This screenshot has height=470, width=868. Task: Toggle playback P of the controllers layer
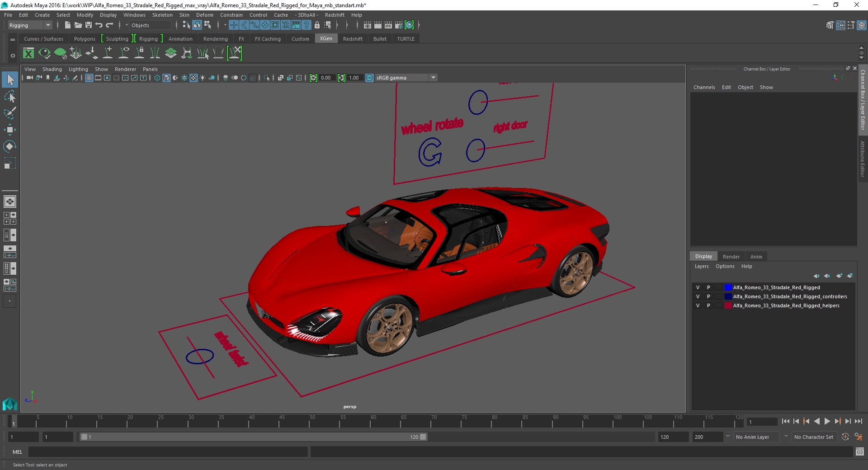tap(708, 296)
